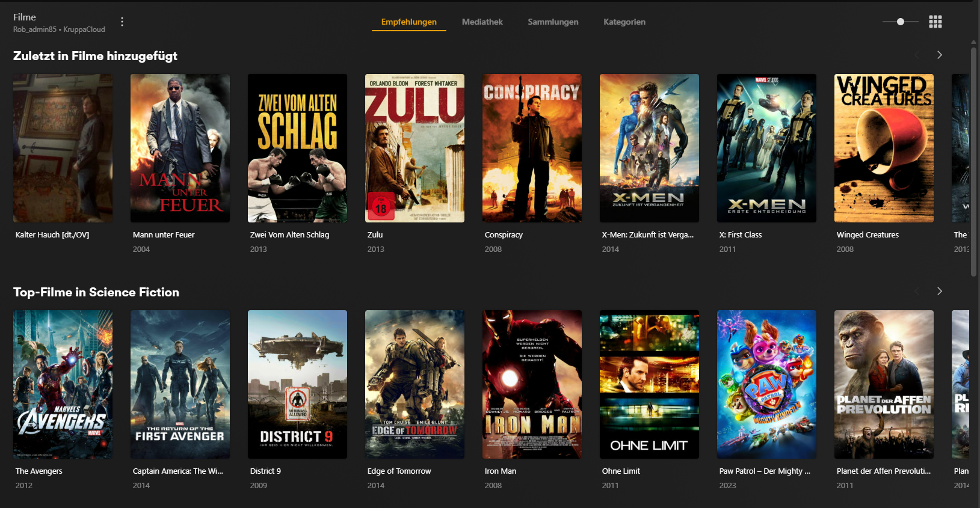Switch to the Empfehlungen tab
Screen dimensions: 980x508
pyautogui.click(x=409, y=22)
